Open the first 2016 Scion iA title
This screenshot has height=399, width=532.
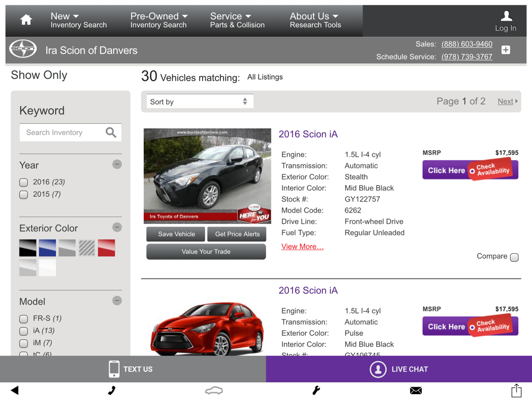point(308,135)
